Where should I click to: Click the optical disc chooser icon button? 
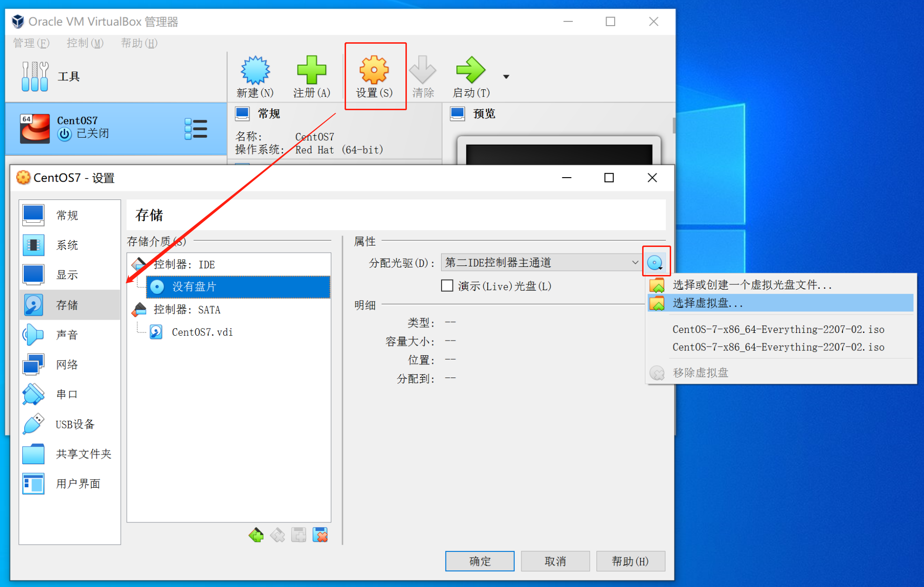[x=656, y=262]
